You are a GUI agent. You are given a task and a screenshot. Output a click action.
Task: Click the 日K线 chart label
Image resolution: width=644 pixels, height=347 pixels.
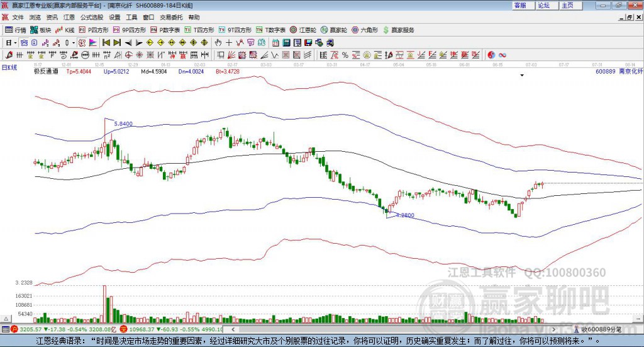(9, 67)
